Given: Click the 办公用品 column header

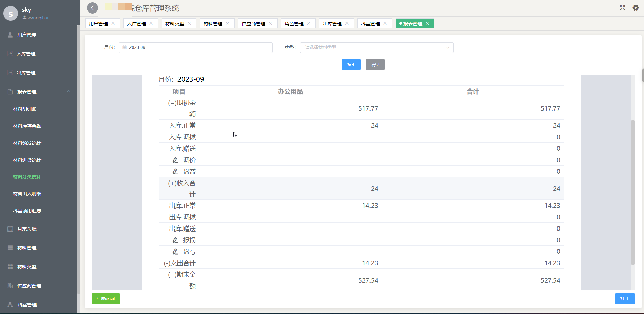Looking at the screenshot, I should point(290,92).
